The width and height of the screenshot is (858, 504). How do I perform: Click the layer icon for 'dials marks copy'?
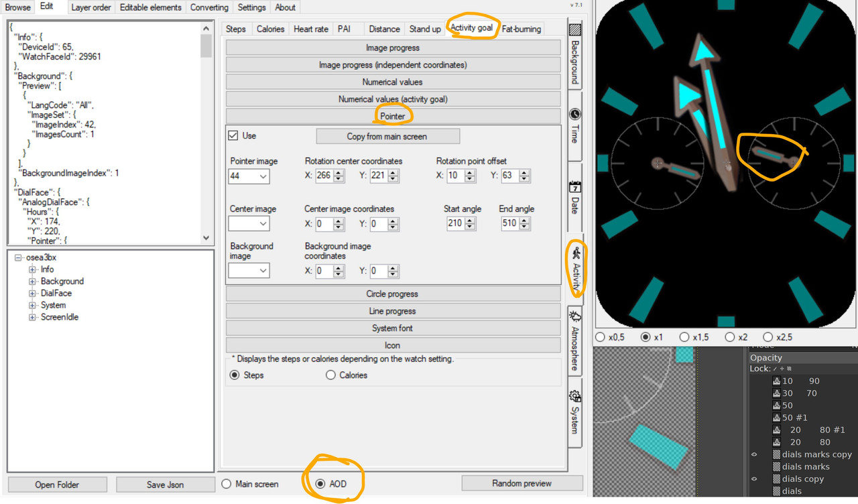pyautogui.click(x=777, y=454)
